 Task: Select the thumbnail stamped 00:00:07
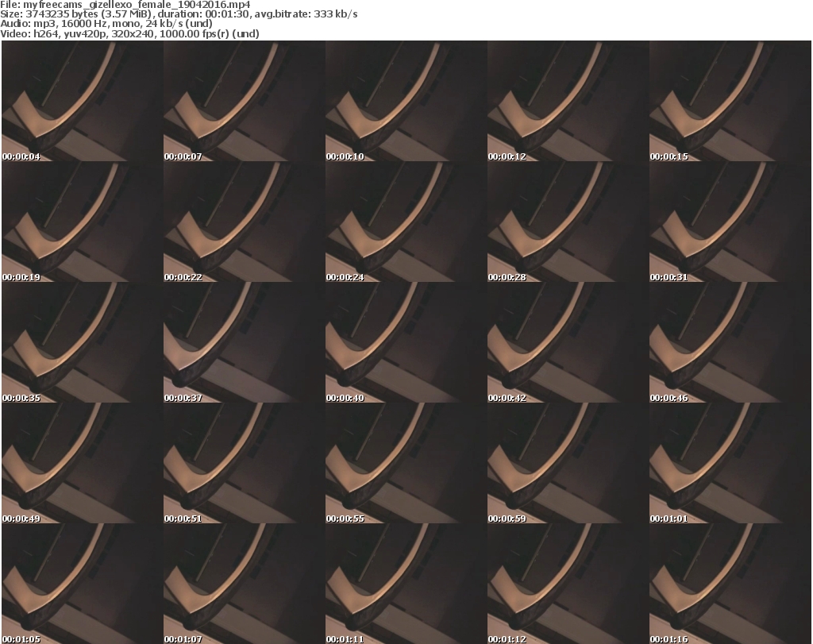(x=245, y=101)
